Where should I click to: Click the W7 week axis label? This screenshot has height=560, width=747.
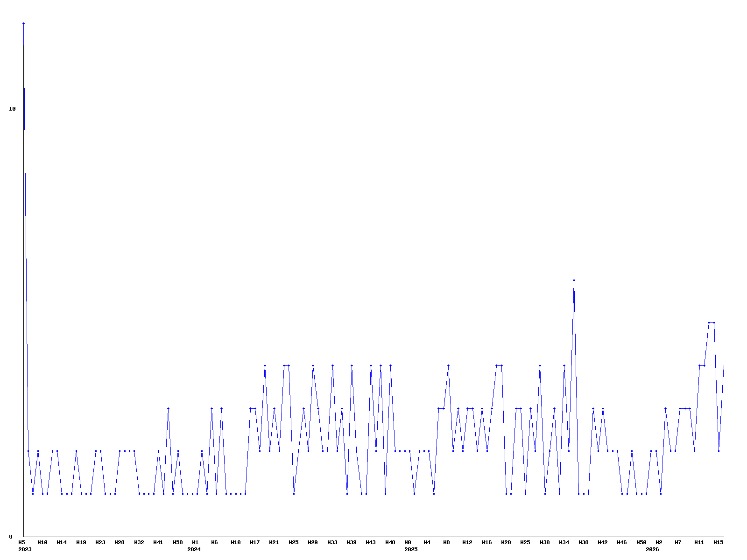point(678,542)
